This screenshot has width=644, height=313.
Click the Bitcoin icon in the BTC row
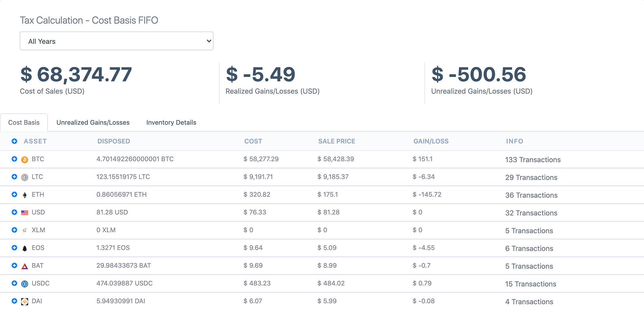click(24, 159)
